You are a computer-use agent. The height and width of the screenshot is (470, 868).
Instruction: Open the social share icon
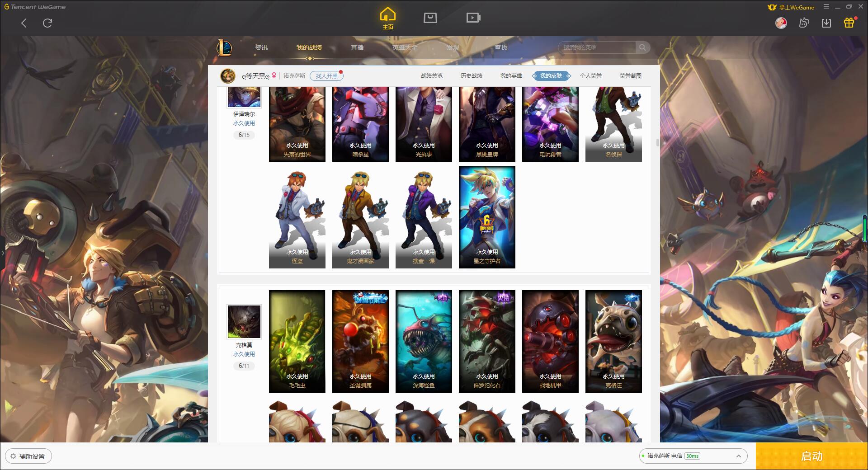(804, 23)
